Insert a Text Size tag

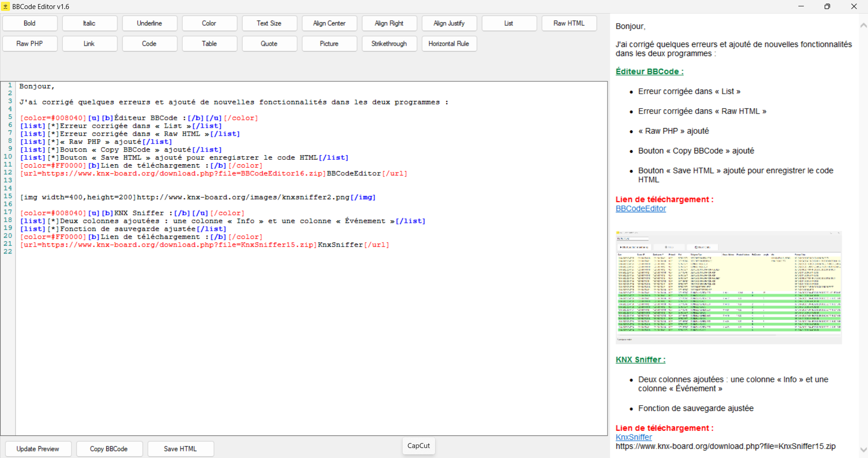click(270, 24)
